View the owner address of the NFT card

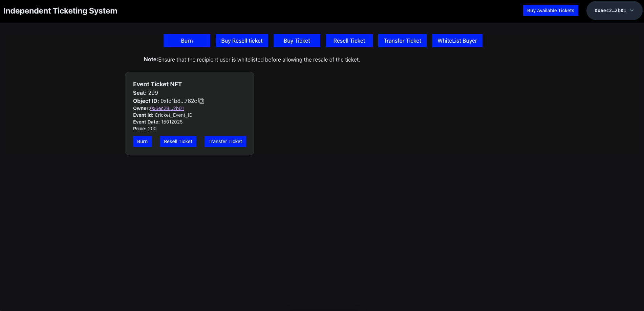167,108
